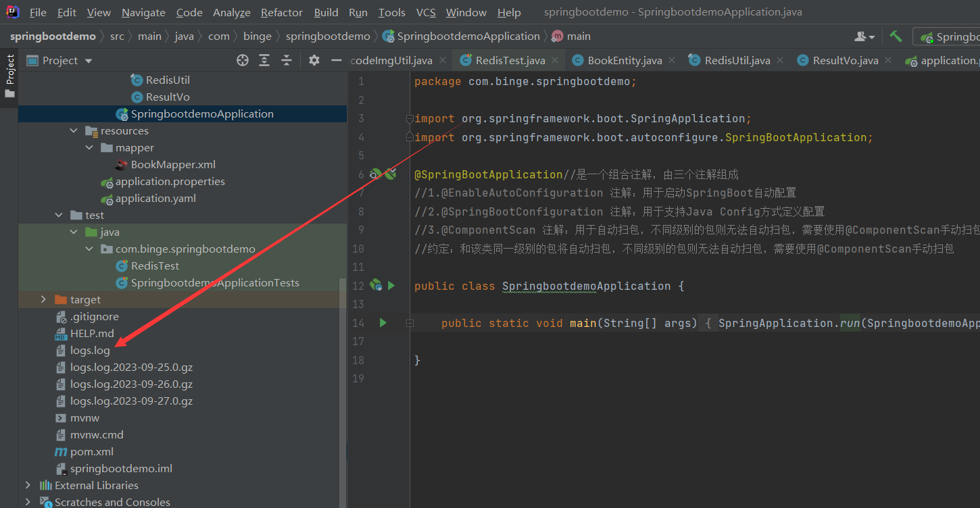This screenshot has width=980, height=508.
Task: Expand the target folder
Action: click(44, 300)
